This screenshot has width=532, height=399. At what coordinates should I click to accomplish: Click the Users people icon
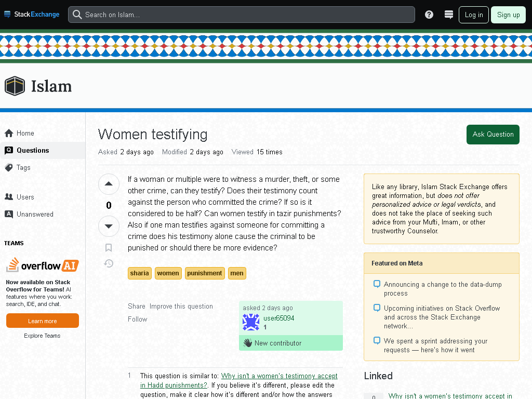[x=9, y=197]
